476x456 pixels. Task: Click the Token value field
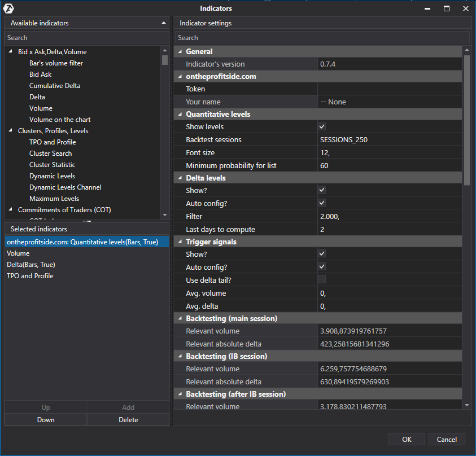[x=390, y=89]
